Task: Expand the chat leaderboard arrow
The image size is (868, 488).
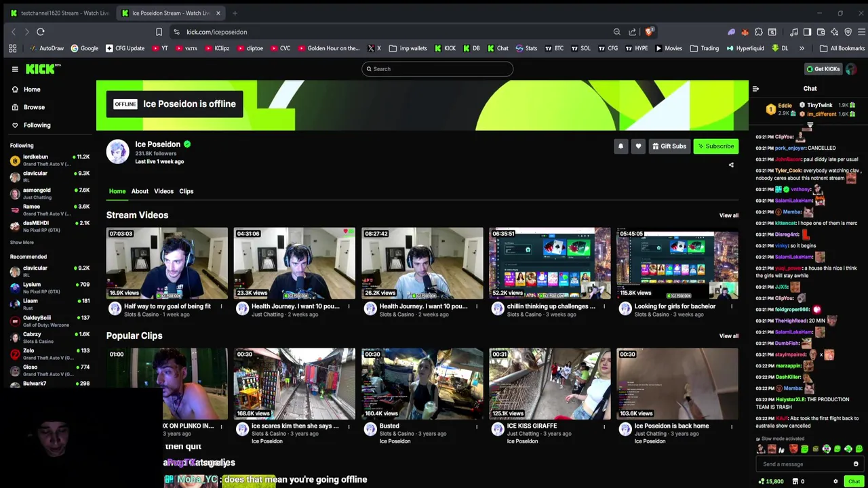Action: pos(810,125)
